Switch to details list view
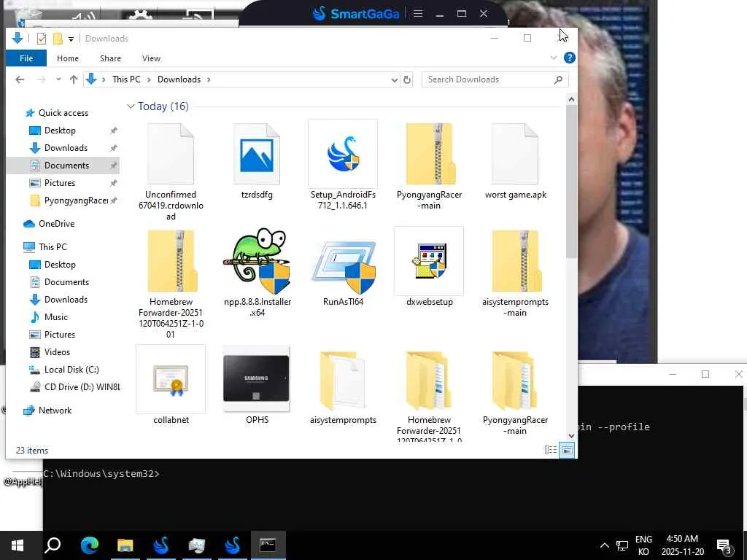Viewport: 747px width, 560px height. [x=551, y=449]
